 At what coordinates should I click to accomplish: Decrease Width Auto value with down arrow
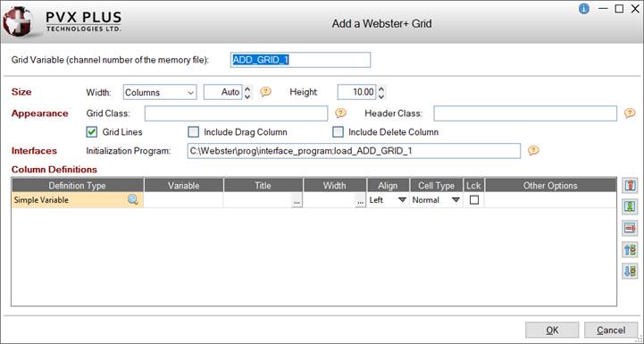(247, 96)
